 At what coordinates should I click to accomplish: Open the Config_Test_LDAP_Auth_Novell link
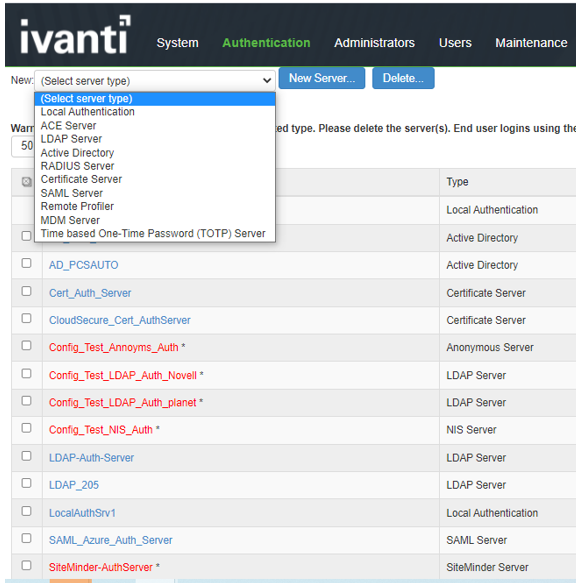click(123, 375)
